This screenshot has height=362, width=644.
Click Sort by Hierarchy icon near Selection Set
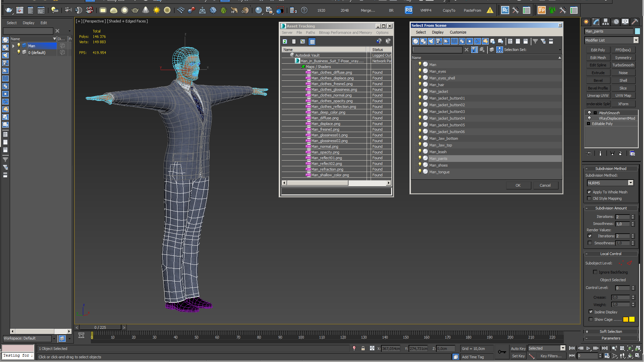pyautogui.click(x=499, y=50)
